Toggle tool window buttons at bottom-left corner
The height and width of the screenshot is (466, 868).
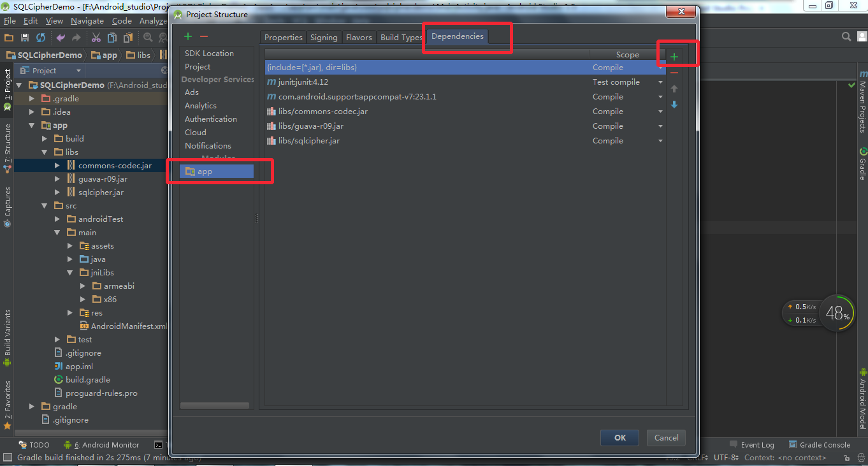click(x=7, y=457)
